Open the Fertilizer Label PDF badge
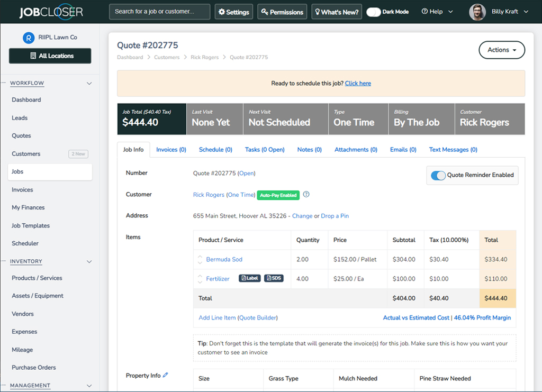 click(x=250, y=278)
